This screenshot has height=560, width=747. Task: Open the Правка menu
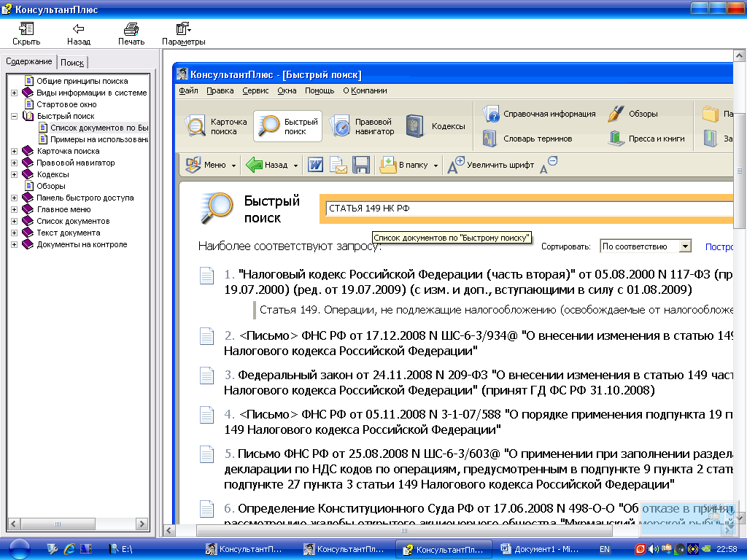coord(220,90)
